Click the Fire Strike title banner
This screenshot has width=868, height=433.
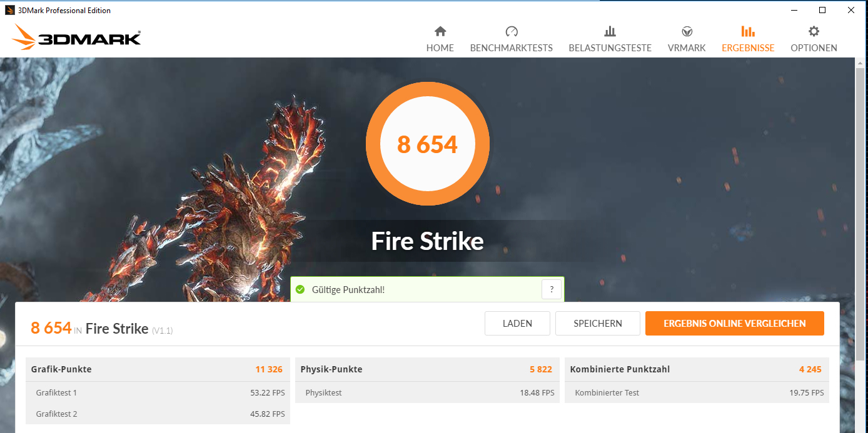[x=428, y=241]
